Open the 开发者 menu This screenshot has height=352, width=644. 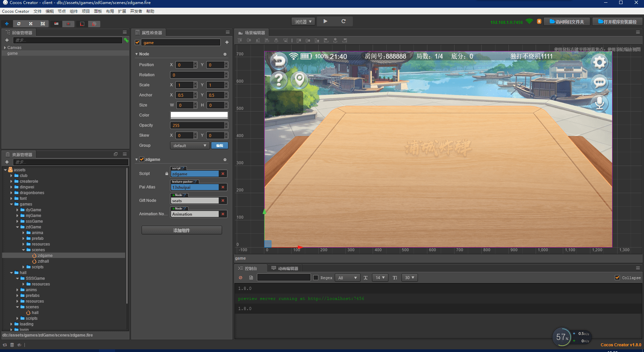(136, 11)
